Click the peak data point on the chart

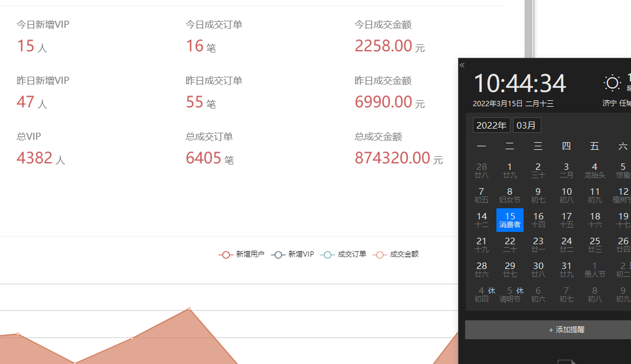coord(189,309)
